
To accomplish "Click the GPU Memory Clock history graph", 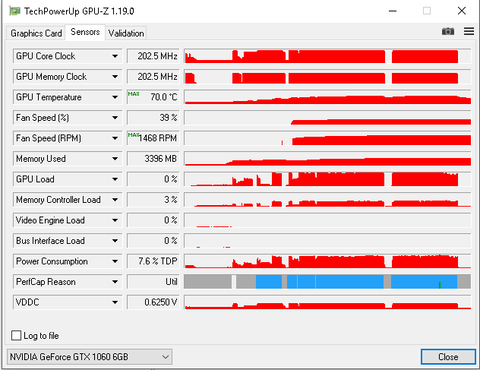I will coord(328,77).
